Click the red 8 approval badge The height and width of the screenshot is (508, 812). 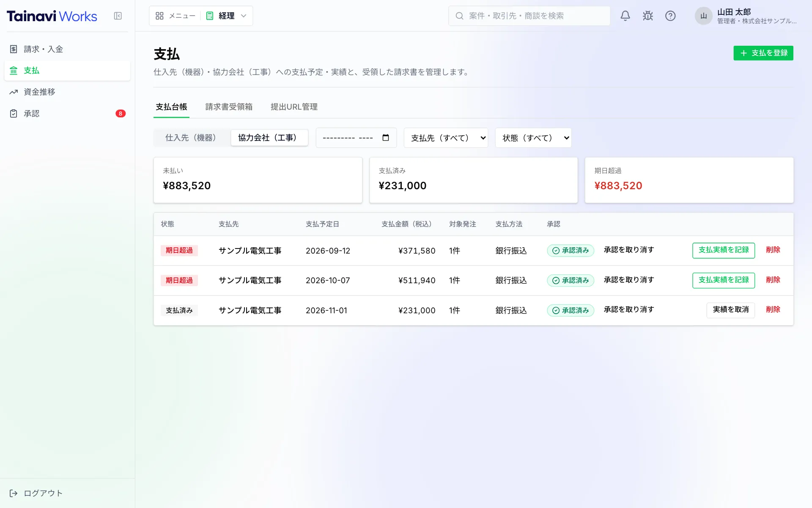click(121, 113)
